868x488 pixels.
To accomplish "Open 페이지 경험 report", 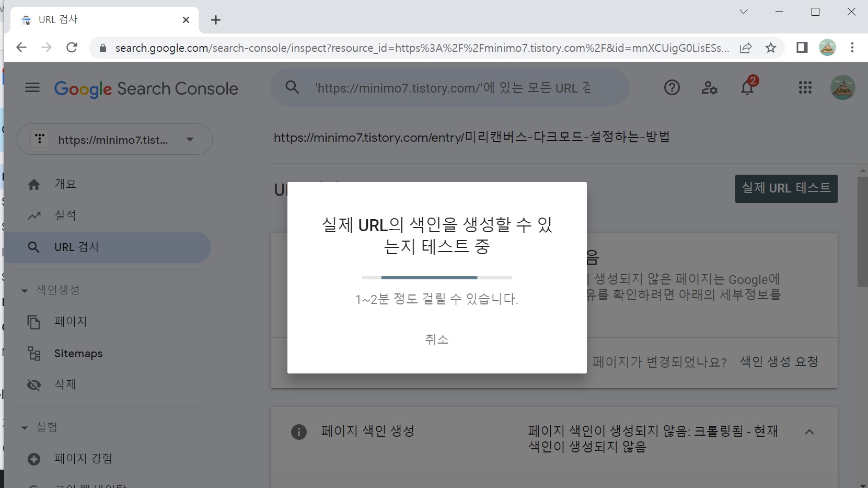I will click(107, 459).
